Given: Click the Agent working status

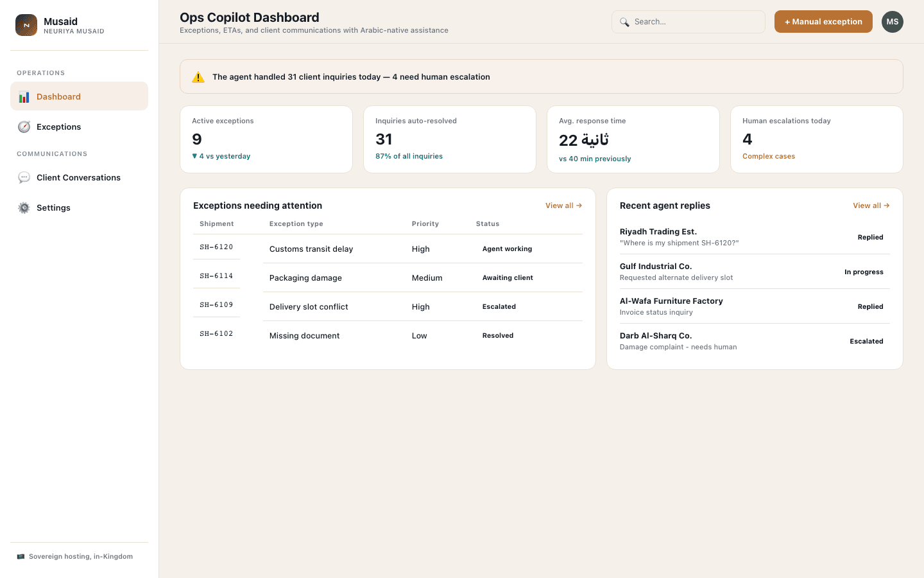Looking at the screenshot, I should coord(507,249).
